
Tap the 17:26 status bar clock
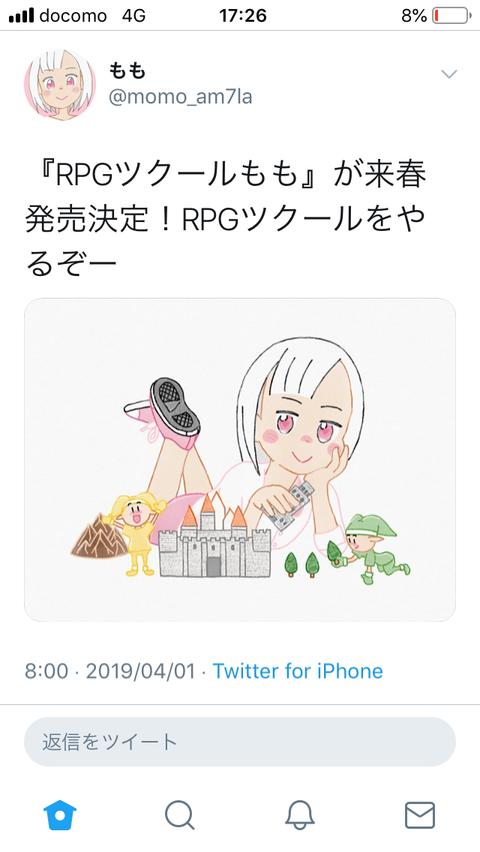point(243,16)
